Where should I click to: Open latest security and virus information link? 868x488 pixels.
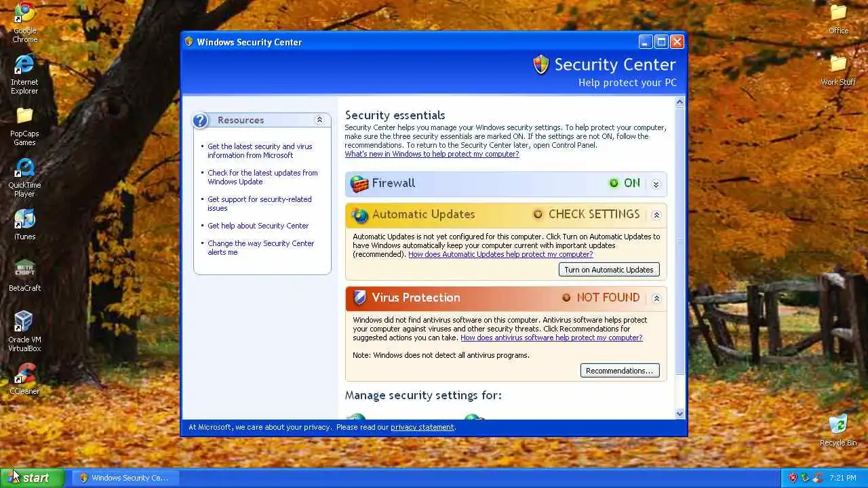click(260, 150)
